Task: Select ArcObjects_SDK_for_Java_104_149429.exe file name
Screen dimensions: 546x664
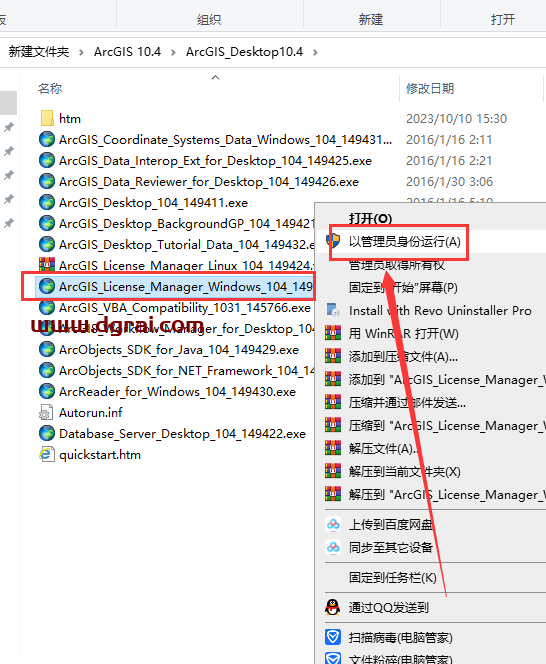Action: (x=179, y=350)
